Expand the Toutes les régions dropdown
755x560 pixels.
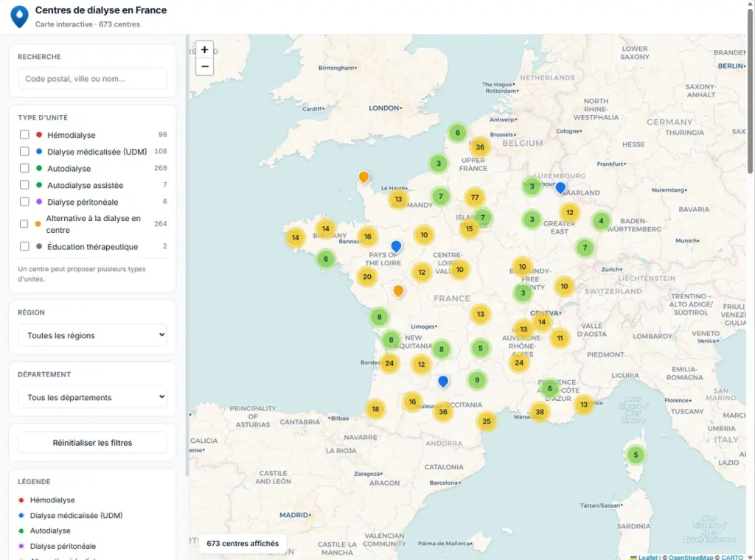pyautogui.click(x=92, y=335)
